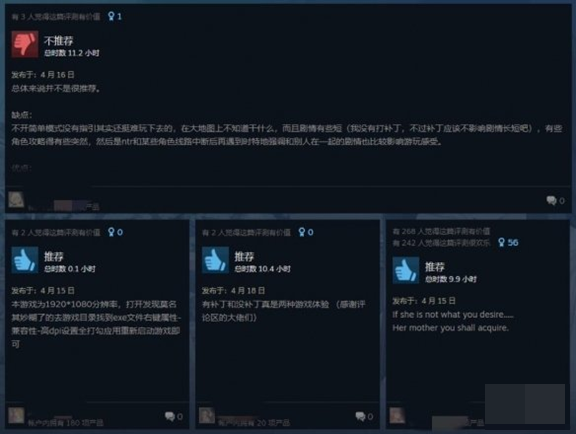Open the 推荐 title of 10.4 小时 review
This screenshot has height=434, width=576.
244,257
